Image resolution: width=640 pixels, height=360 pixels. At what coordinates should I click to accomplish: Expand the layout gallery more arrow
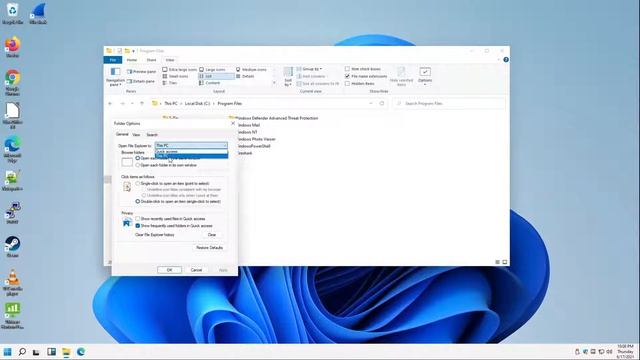[x=274, y=83]
